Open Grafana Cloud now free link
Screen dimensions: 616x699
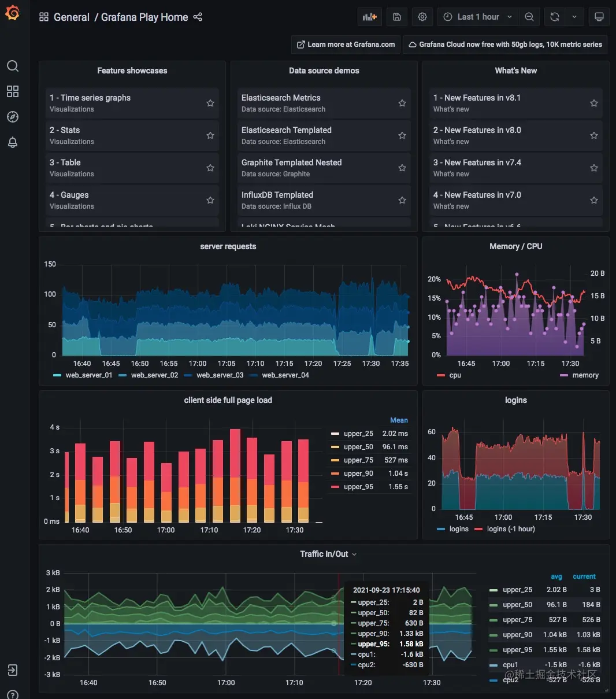506,45
